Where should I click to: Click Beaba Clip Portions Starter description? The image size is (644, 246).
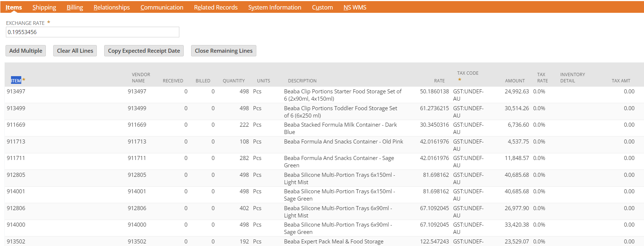(x=343, y=95)
